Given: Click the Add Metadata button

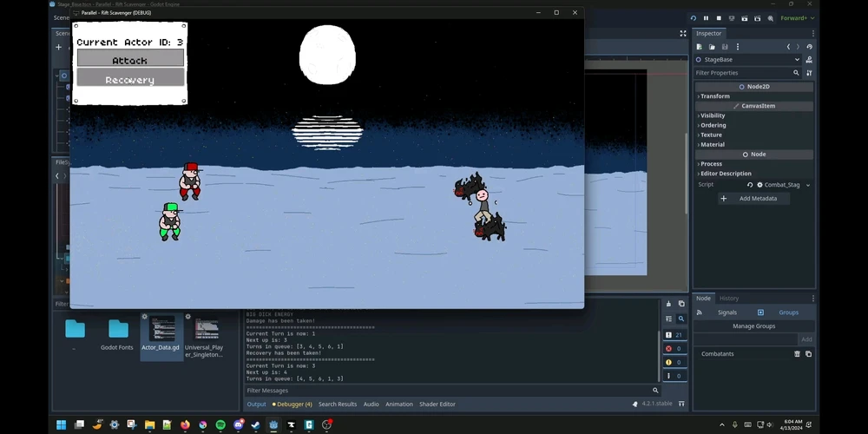Looking at the screenshot, I should pos(753,199).
